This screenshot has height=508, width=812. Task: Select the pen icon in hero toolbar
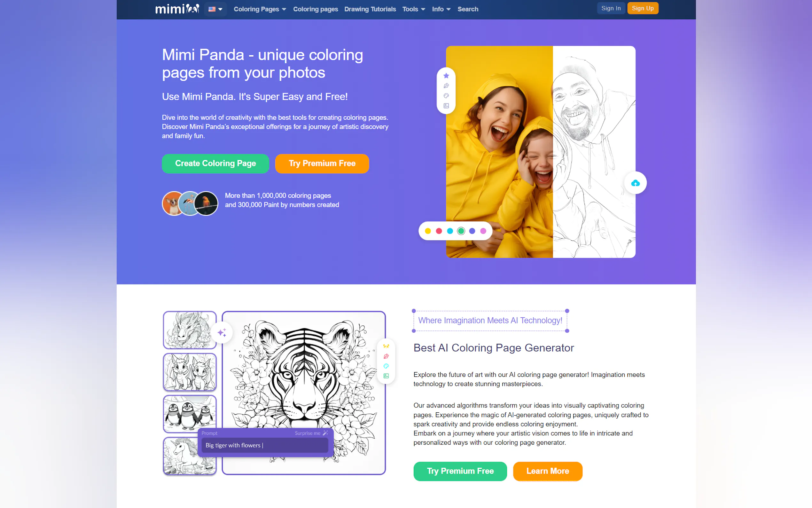(x=446, y=86)
